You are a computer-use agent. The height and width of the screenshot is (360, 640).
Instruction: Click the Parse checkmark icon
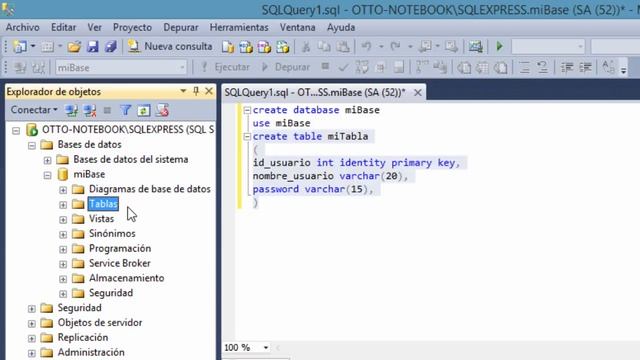pos(343,67)
